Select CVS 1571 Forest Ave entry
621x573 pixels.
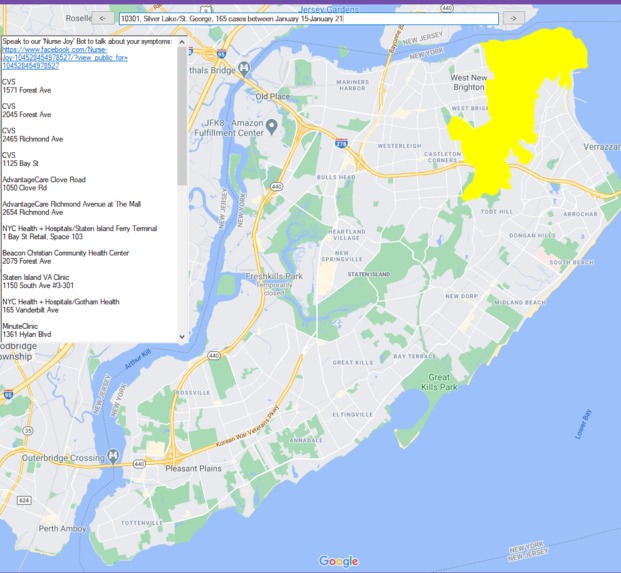point(27,86)
